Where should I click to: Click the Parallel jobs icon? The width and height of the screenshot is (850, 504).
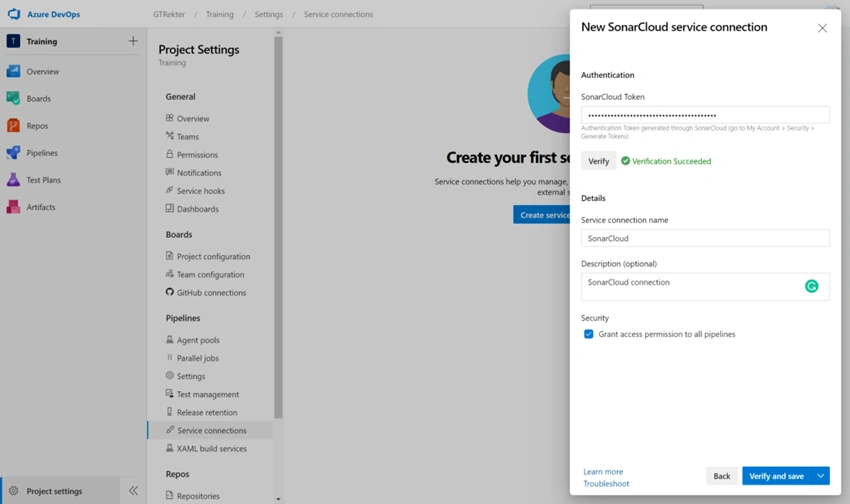170,358
